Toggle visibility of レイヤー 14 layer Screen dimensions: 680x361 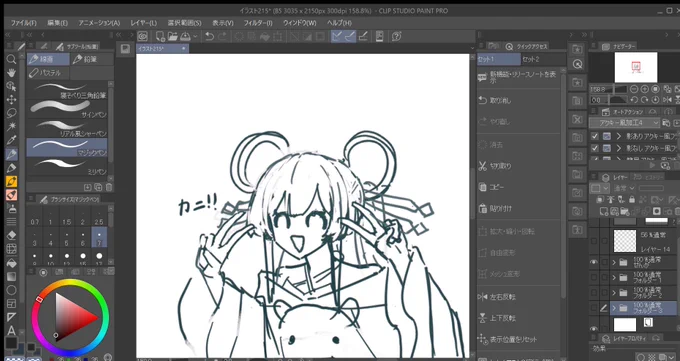point(594,241)
